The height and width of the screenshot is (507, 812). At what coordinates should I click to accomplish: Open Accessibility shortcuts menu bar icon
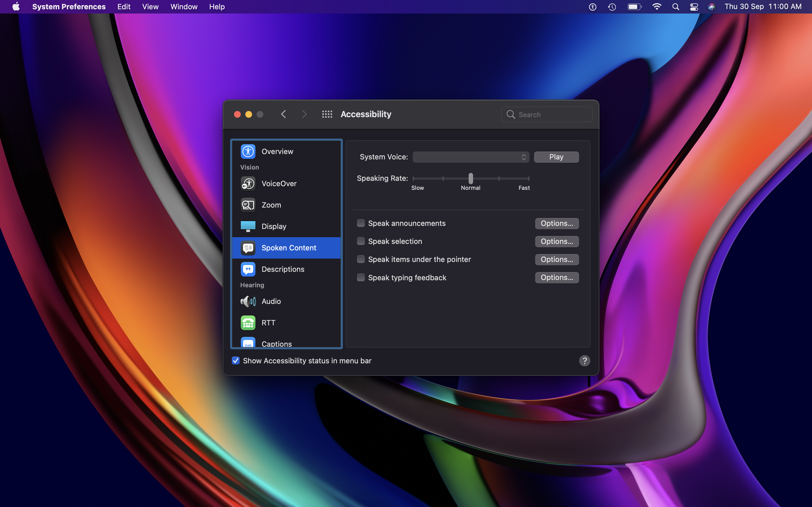tap(593, 7)
